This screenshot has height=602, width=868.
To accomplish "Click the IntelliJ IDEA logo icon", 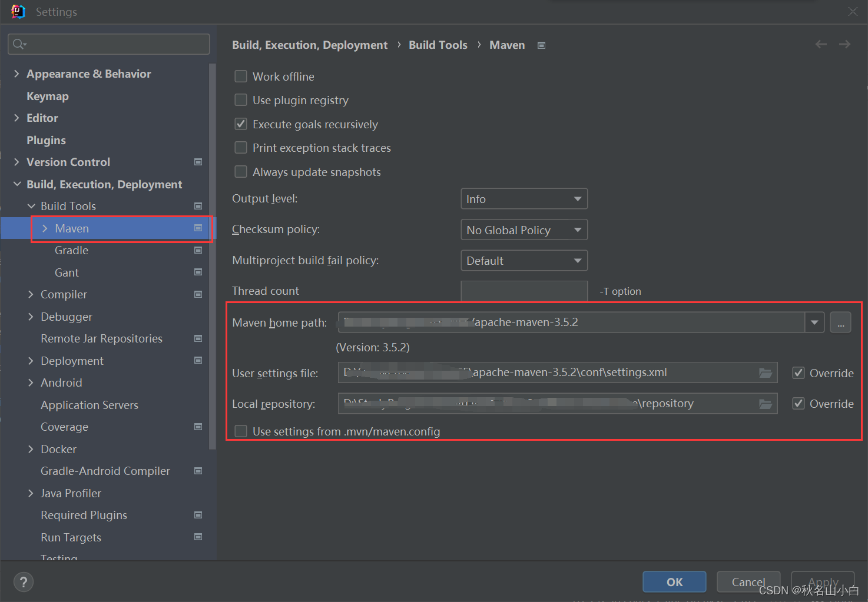I will (18, 12).
